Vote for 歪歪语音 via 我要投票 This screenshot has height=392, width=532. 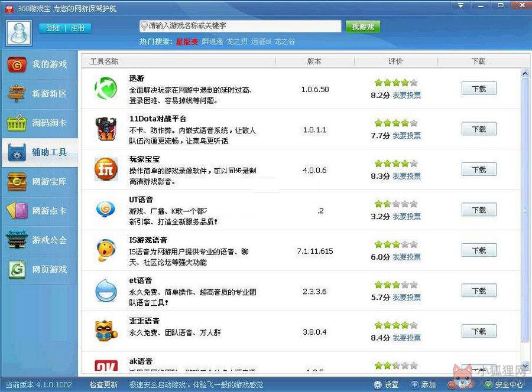tap(407, 338)
